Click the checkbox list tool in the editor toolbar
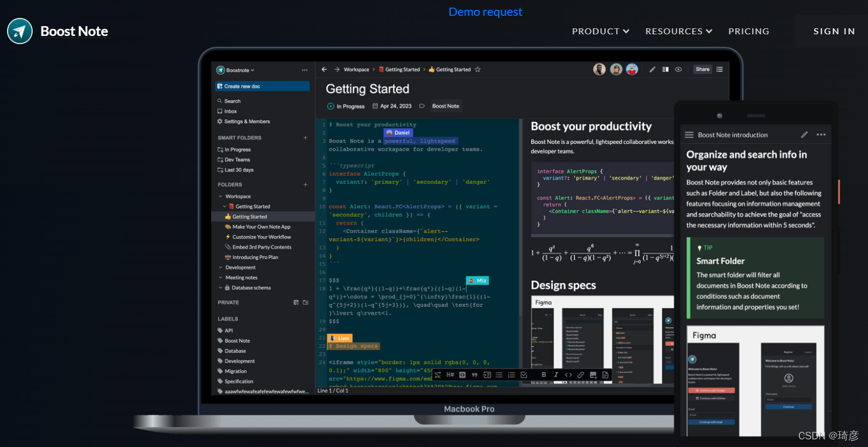 (x=524, y=375)
